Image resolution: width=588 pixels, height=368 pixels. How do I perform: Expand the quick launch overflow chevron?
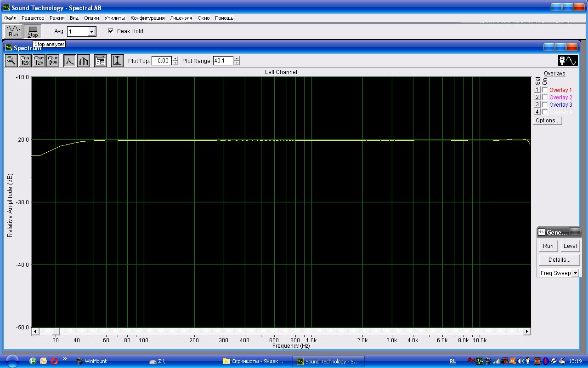pyautogui.click(x=65, y=358)
